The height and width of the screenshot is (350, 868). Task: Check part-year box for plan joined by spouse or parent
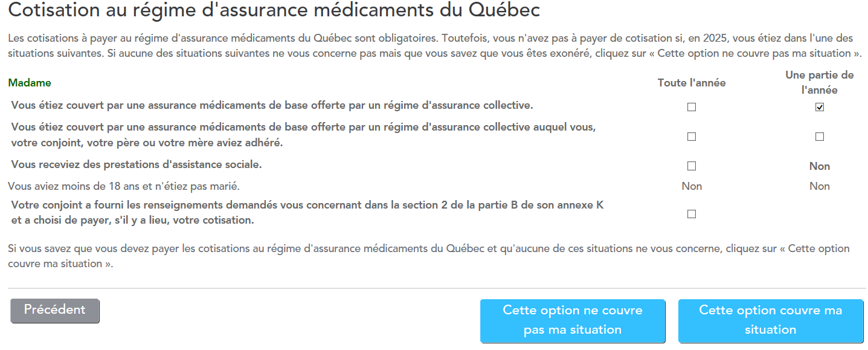tap(819, 137)
